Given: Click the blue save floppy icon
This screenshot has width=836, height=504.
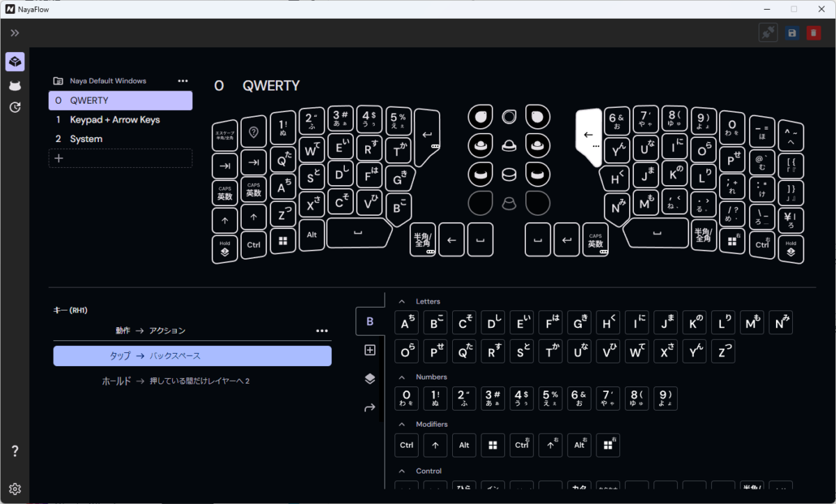Looking at the screenshot, I should click(792, 33).
